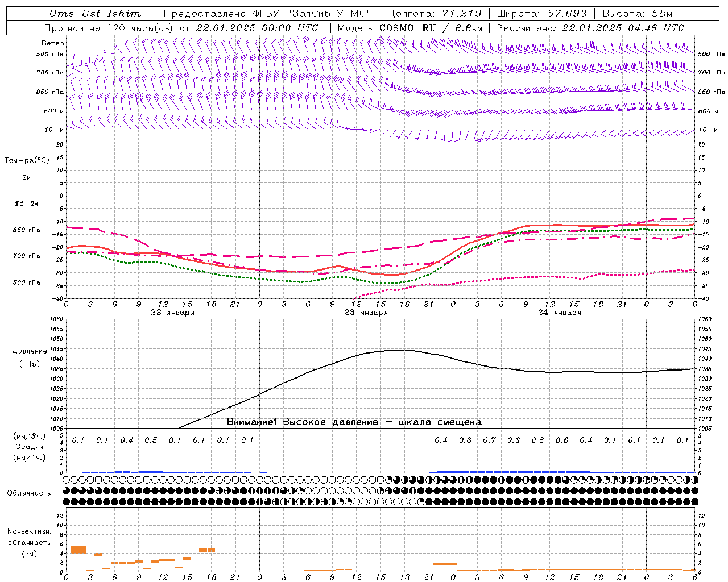Select the Тем-ра(°C) temperature panel label

27,160
